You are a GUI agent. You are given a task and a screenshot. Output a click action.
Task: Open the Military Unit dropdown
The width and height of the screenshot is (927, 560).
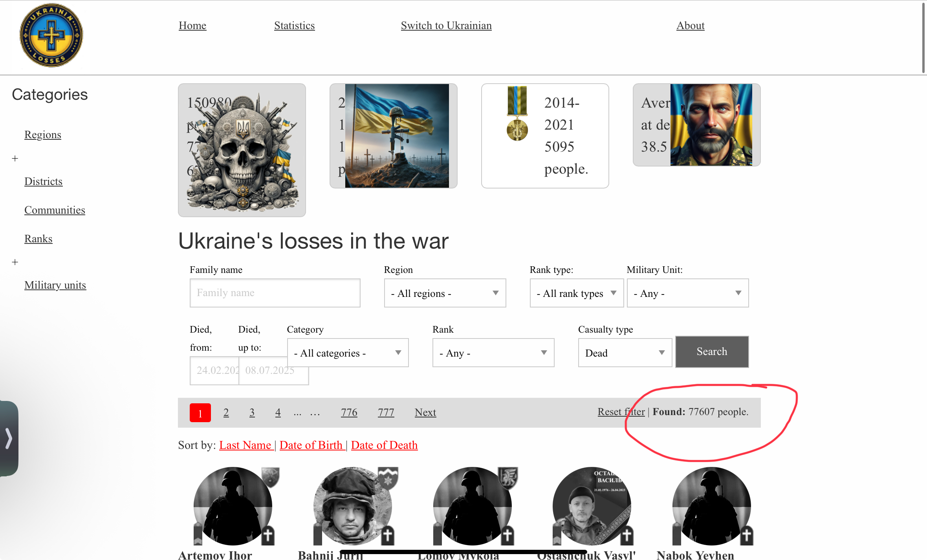click(688, 293)
